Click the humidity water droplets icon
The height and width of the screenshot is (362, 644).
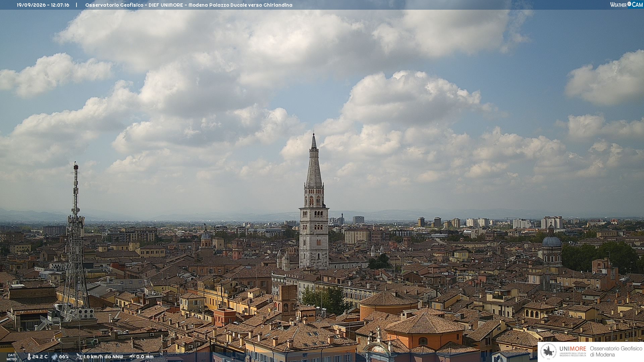click(x=55, y=357)
